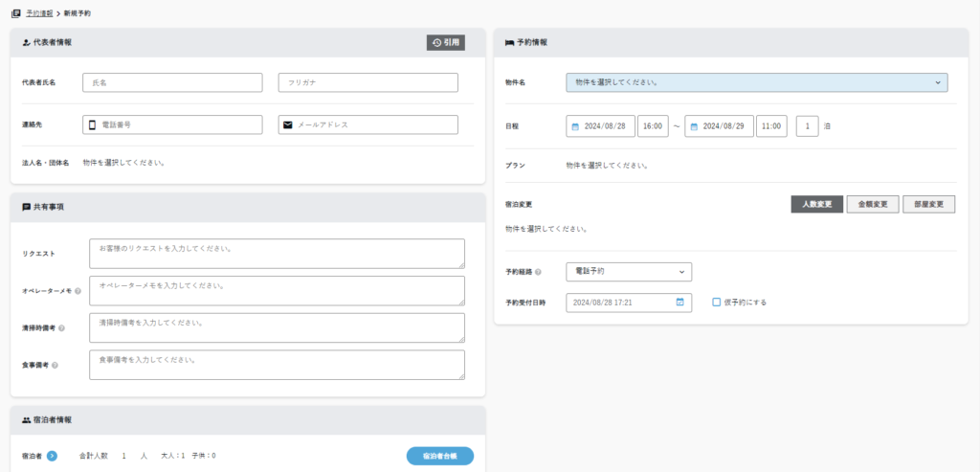This screenshot has height=472, width=980.
Task: Expand the 予約経路 dropdown showing 電話予約
Action: pos(629,272)
